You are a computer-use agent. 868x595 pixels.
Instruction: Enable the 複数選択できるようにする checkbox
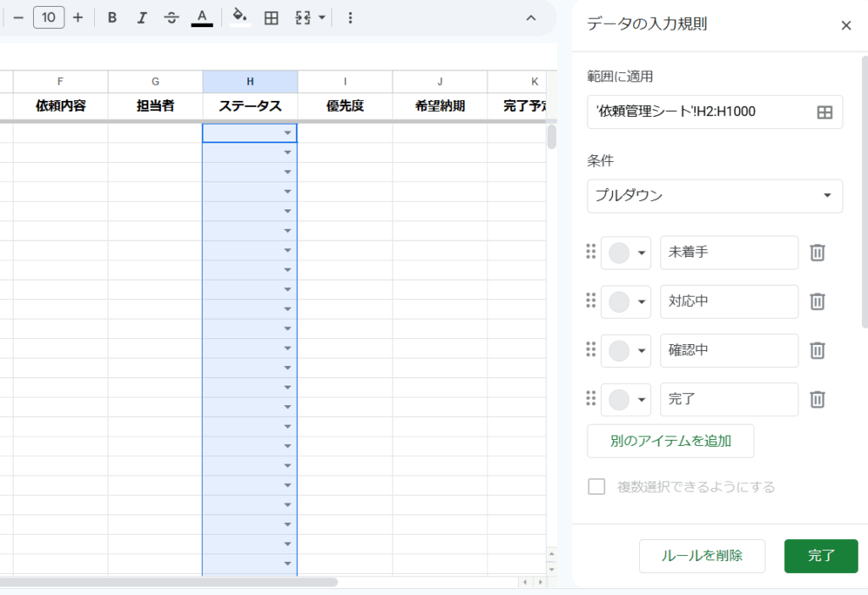(x=597, y=487)
